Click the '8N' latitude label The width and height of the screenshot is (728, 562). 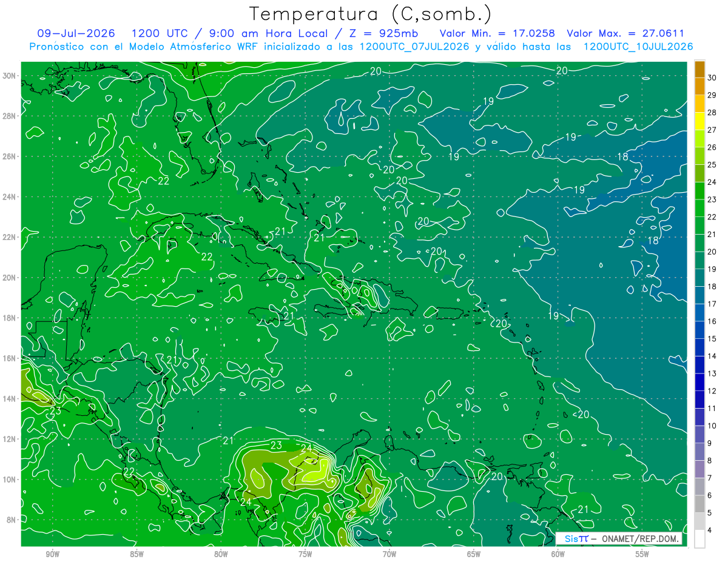click(12, 520)
